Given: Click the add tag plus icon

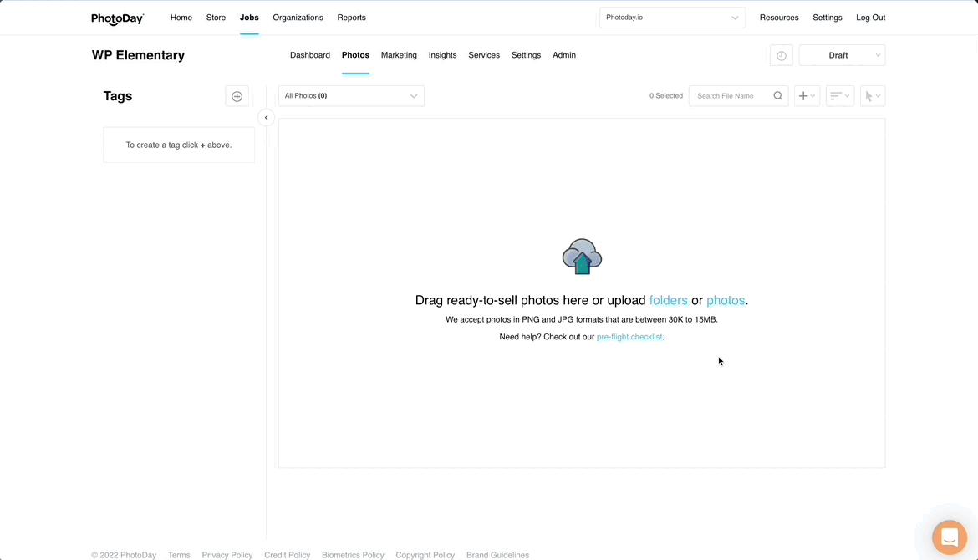Looking at the screenshot, I should point(237,96).
